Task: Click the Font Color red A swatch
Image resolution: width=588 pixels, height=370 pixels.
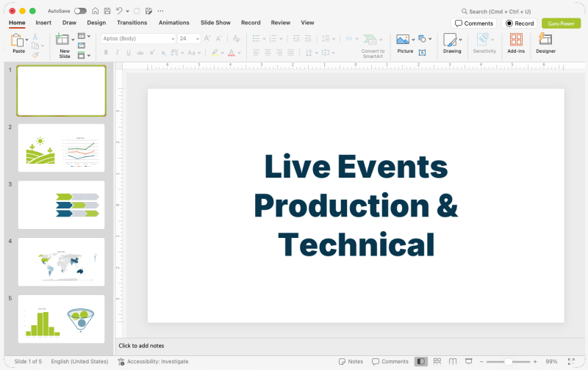Action: [232, 53]
